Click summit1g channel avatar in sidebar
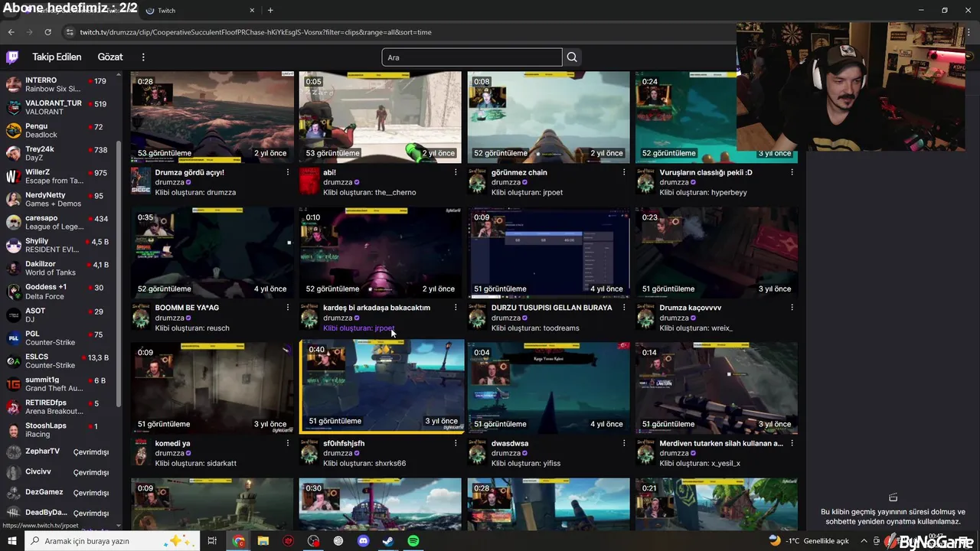Screen dimensions: 980x551 point(13,384)
